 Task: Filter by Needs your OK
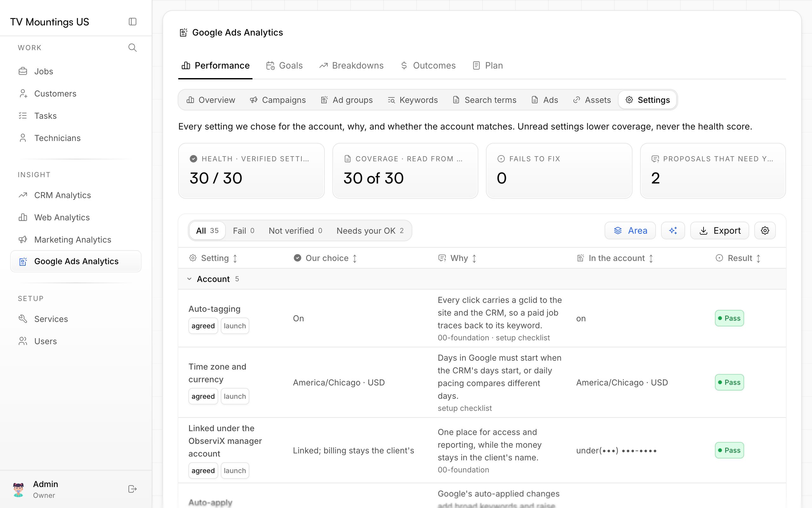370,231
